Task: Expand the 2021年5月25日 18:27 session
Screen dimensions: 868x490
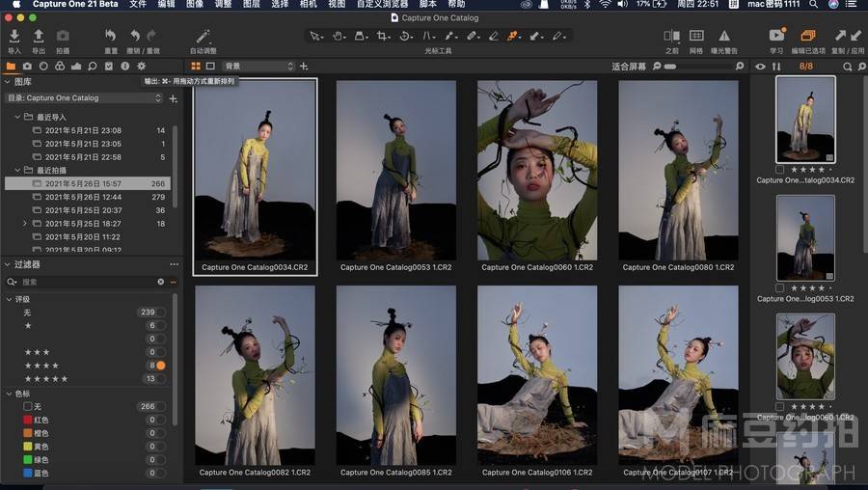Action: click(x=24, y=224)
